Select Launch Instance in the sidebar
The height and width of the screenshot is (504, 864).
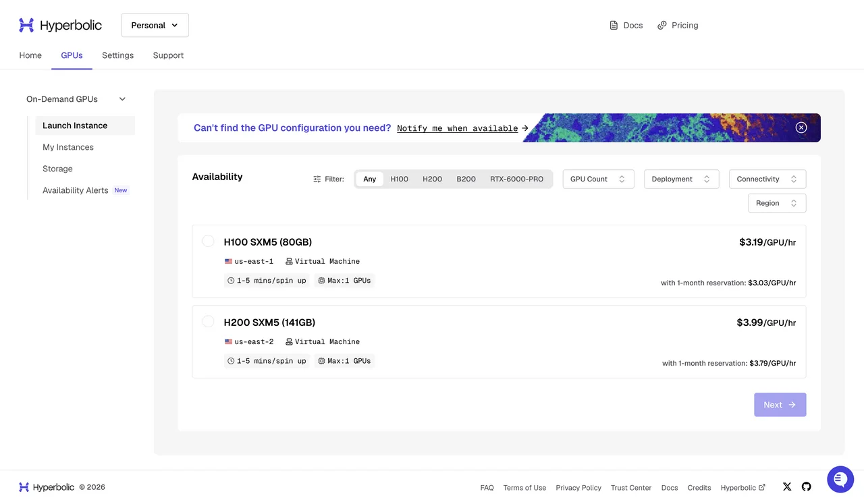pyautogui.click(x=85, y=125)
